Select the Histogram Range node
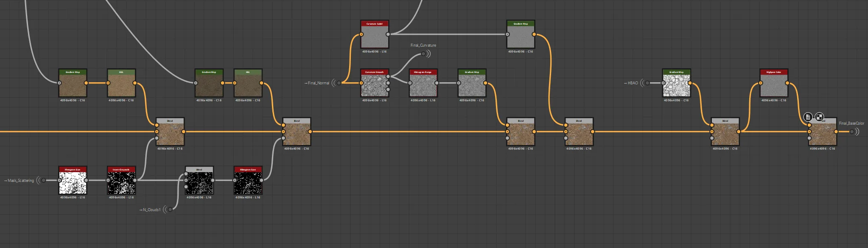 (423, 83)
